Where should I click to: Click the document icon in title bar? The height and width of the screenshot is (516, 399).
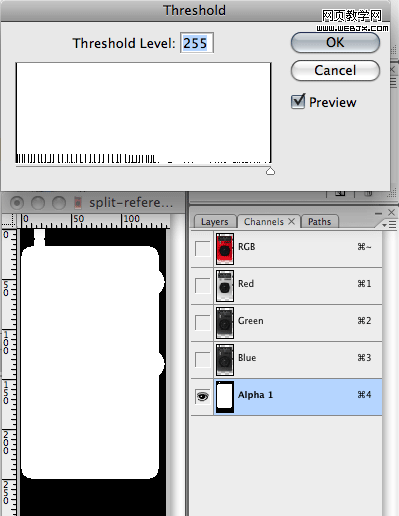[78, 202]
